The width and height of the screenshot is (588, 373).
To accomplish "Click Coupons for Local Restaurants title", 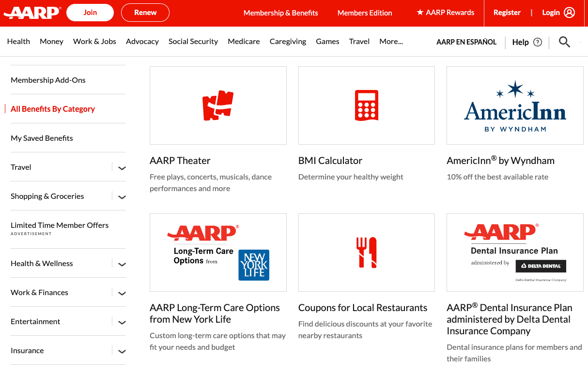I will pos(363,308).
